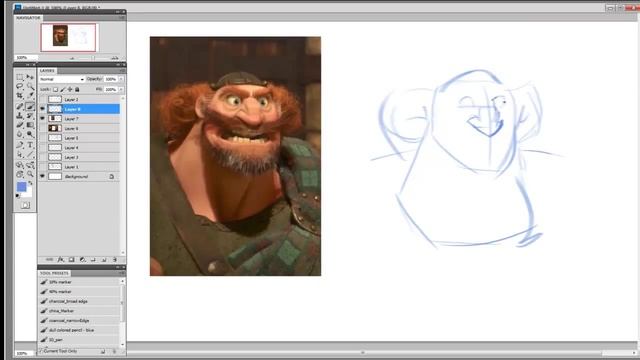Swap foreground and background colors

coord(30,183)
